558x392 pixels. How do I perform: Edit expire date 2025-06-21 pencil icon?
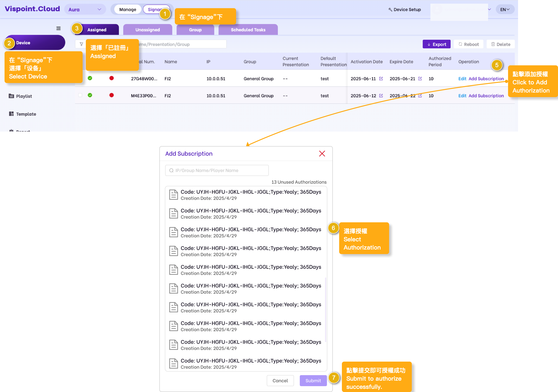coord(420,79)
